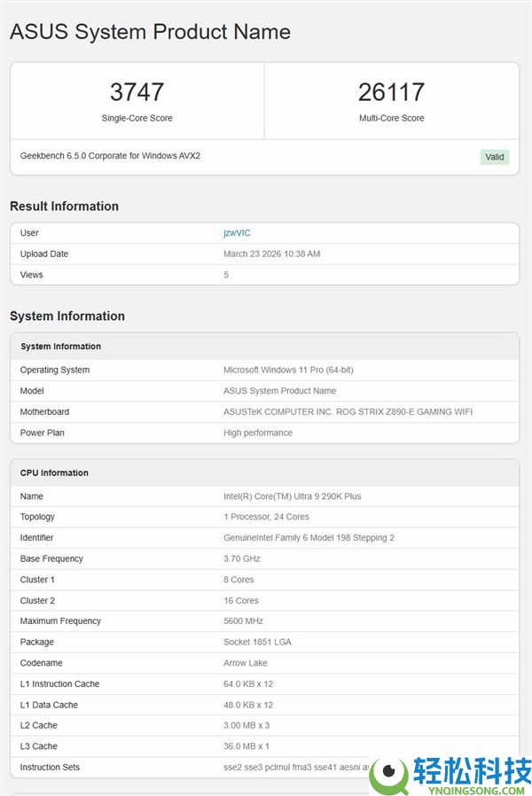Click the ASUS System Product Name heading
The height and width of the screenshot is (796, 532).
pyautogui.click(x=150, y=32)
